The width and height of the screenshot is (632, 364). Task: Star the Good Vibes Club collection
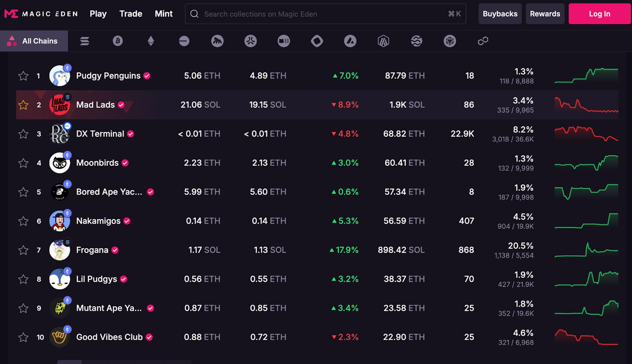(23, 337)
